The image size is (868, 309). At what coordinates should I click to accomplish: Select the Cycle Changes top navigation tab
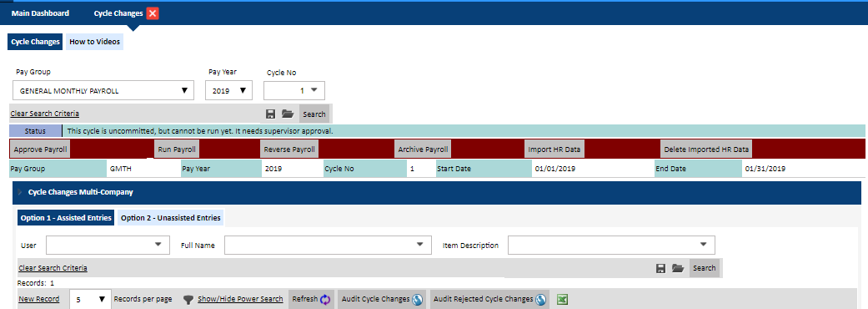(x=118, y=13)
